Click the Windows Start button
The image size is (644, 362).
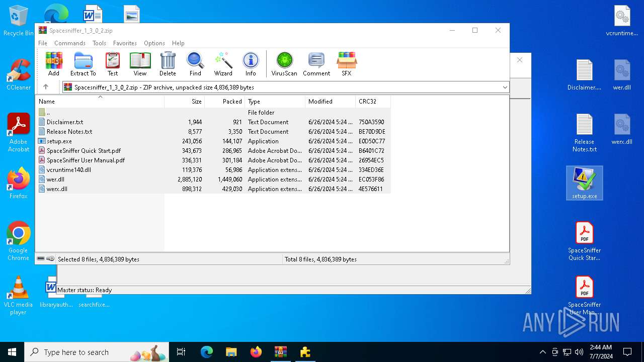click(x=12, y=352)
